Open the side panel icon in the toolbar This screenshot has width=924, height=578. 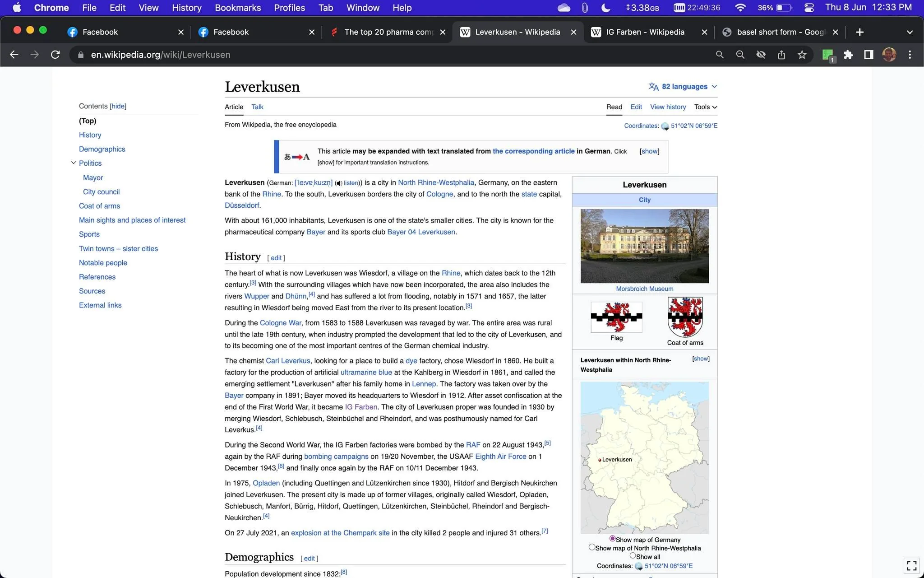coord(869,55)
